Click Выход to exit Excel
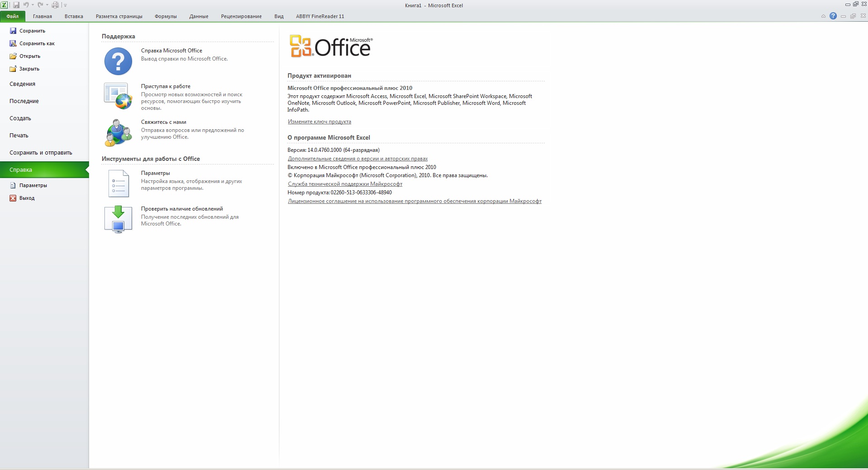Image resolution: width=868 pixels, height=470 pixels. pyautogui.click(x=27, y=198)
